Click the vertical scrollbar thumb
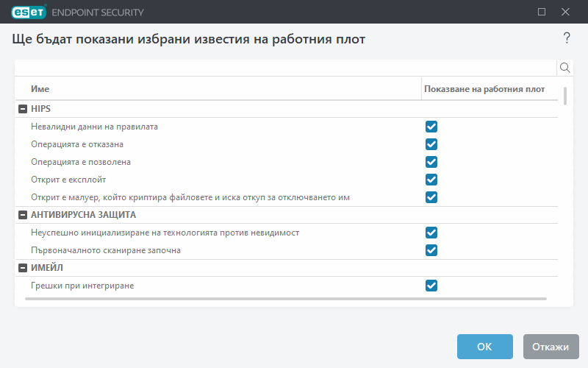 pyautogui.click(x=564, y=96)
